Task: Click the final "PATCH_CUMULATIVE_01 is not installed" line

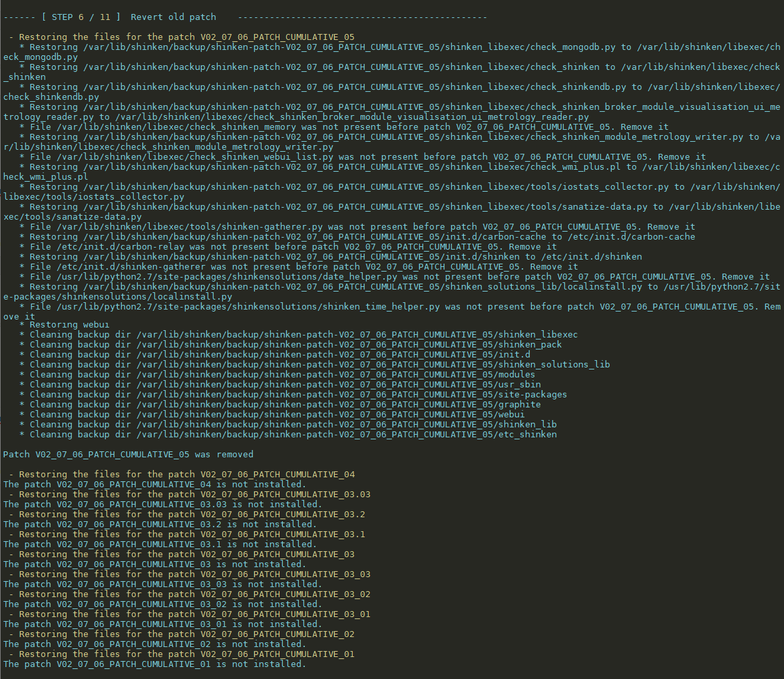Action: click(154, 664)
